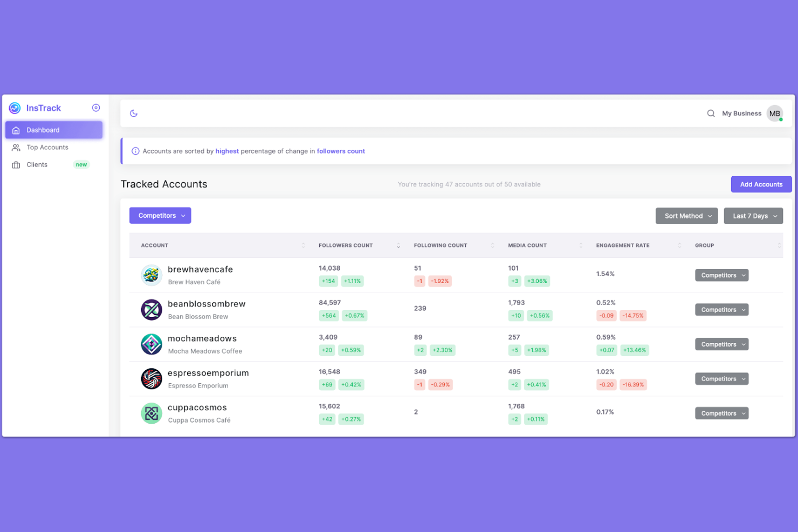798x532 pixels.
Task: Click the Dashboard home icon
Action: (x=16, y=130)
